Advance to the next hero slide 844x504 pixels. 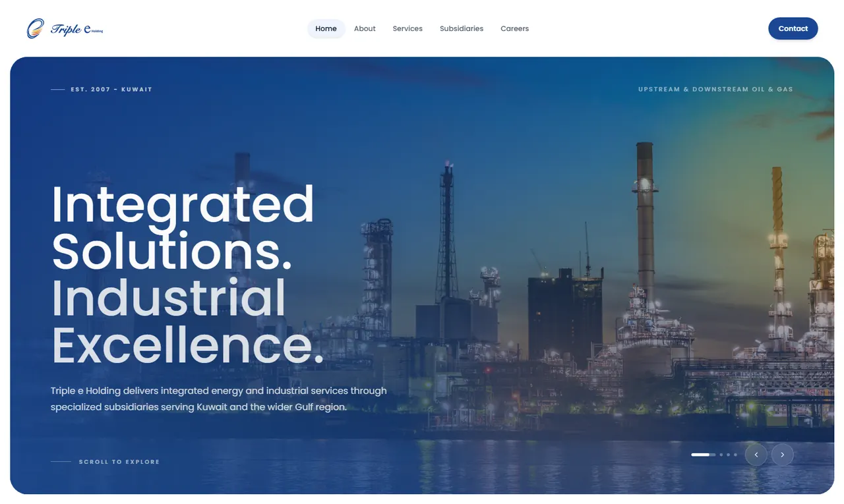coord(783,455)
